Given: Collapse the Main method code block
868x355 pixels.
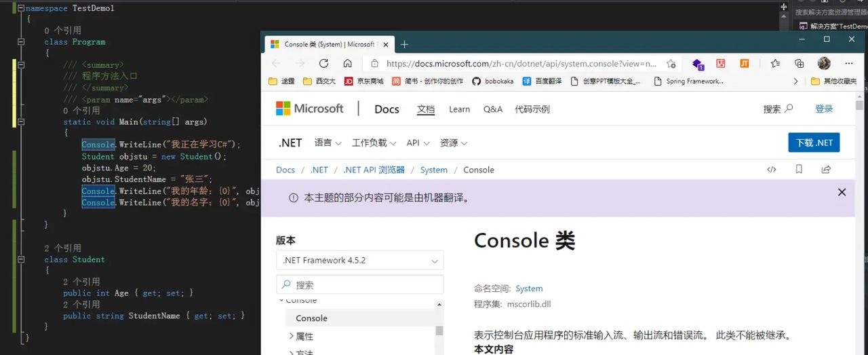Looking at the screenshot, I should [x=22, y=122].
